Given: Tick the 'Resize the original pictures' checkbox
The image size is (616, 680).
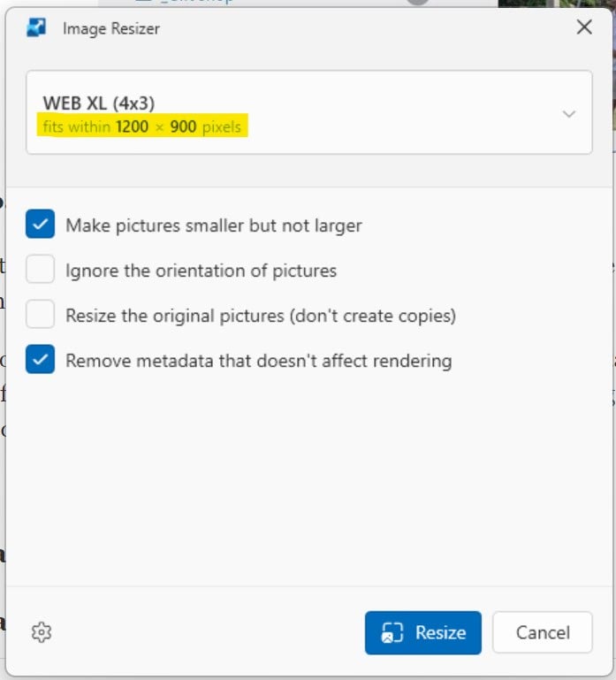Looking at the screenshot, I should 41,315.
